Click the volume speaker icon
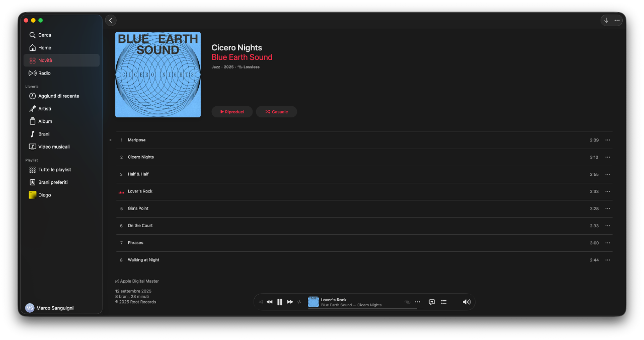644x340 pixels. coord(466,302)
